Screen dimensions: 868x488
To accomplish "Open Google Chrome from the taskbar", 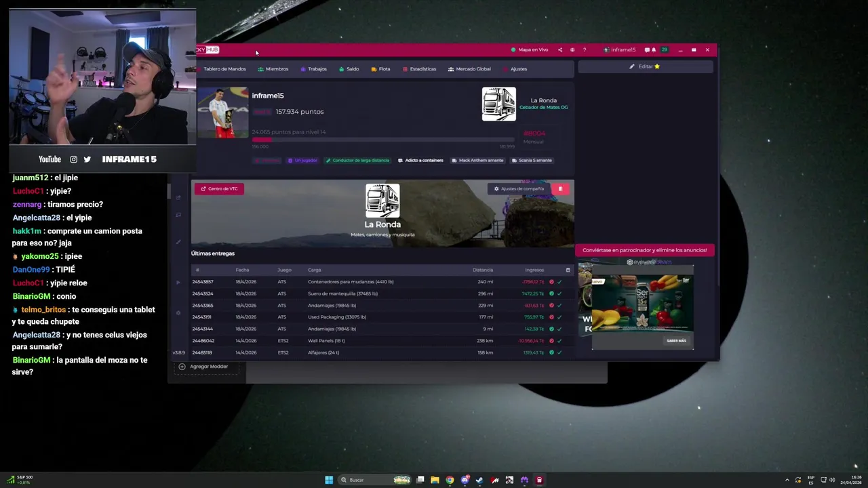I will [450, 480].
